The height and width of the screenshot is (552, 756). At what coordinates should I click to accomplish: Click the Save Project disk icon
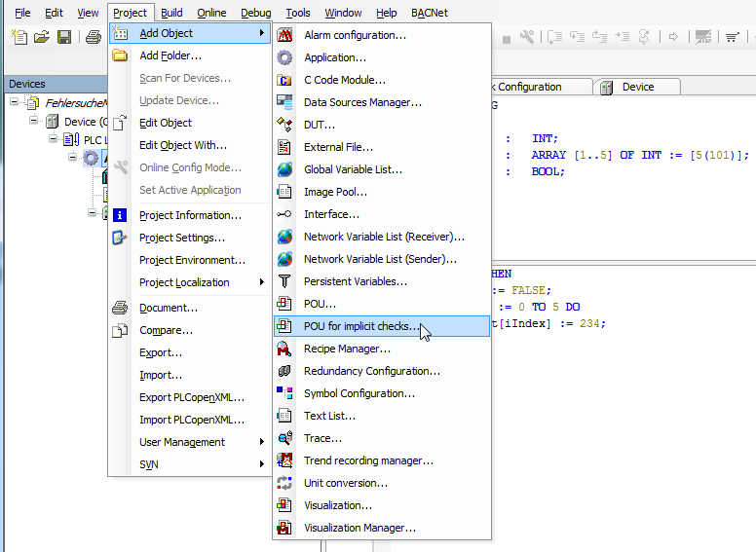click(63, 37)
